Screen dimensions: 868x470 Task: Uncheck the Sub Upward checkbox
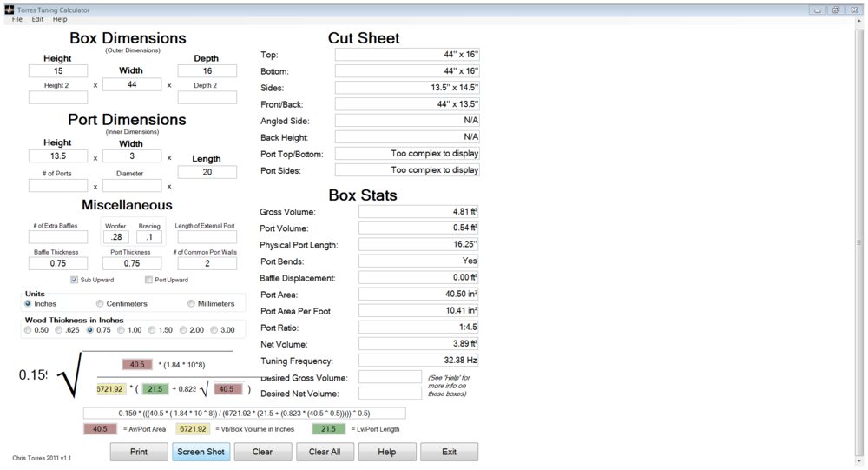[75, 280]
